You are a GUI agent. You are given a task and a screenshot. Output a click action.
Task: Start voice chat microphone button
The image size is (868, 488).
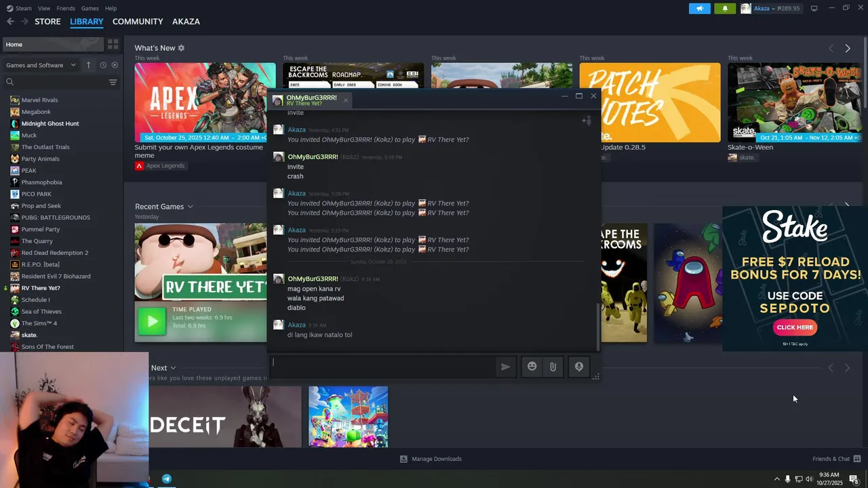pyautogui.click(x=579, y=367)
